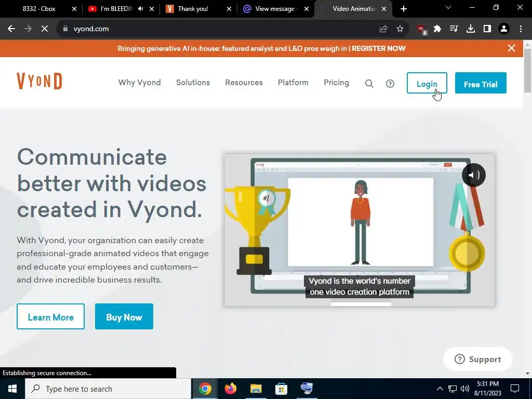
Task: Share this page using the share icon
Action: coord(383,29)
